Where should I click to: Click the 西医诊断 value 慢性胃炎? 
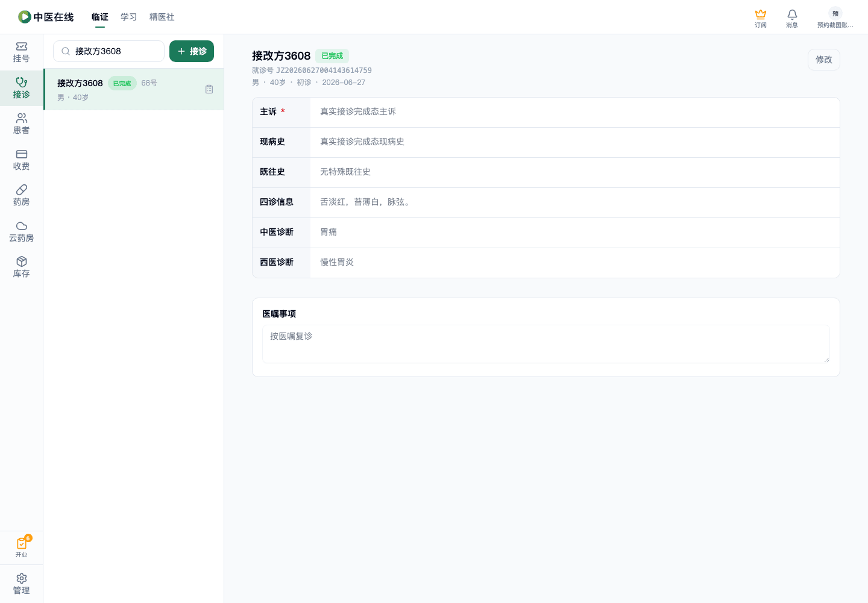337,262
